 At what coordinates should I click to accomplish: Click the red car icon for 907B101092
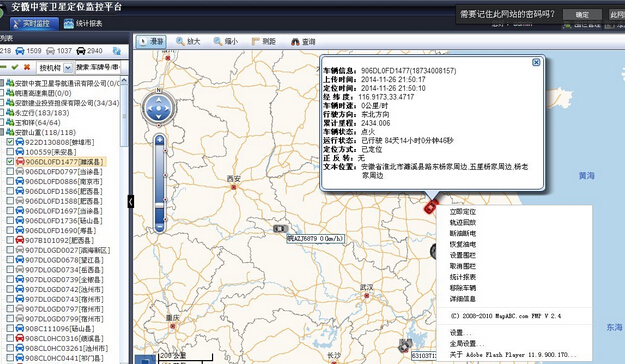(20, 240)
